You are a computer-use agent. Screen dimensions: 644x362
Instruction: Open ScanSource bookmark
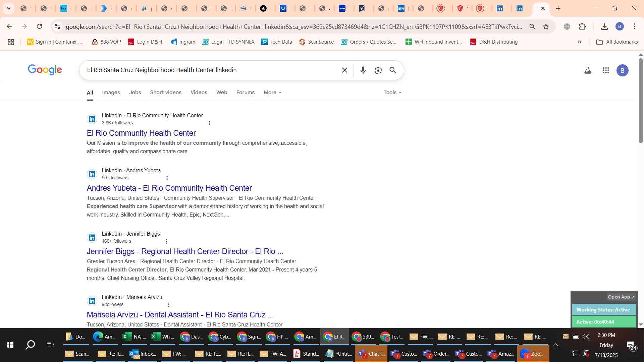[x=317, y=42]
